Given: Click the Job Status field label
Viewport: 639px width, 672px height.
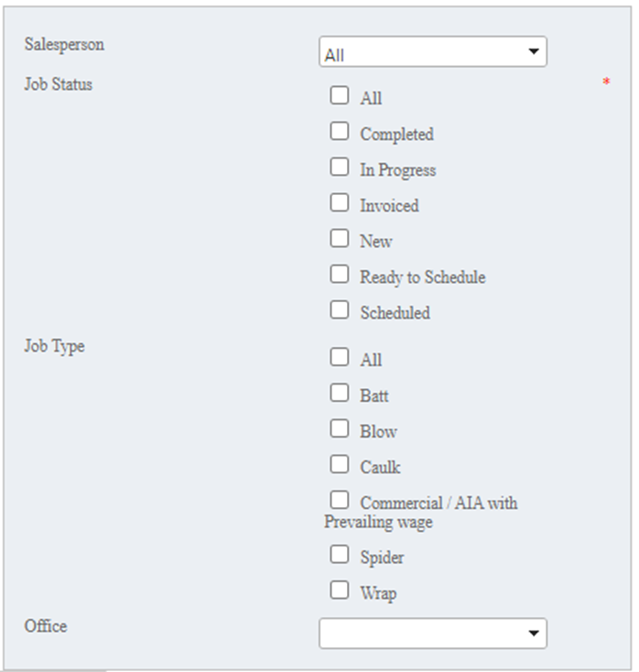Looking at the screenshot, I should 59,84.
